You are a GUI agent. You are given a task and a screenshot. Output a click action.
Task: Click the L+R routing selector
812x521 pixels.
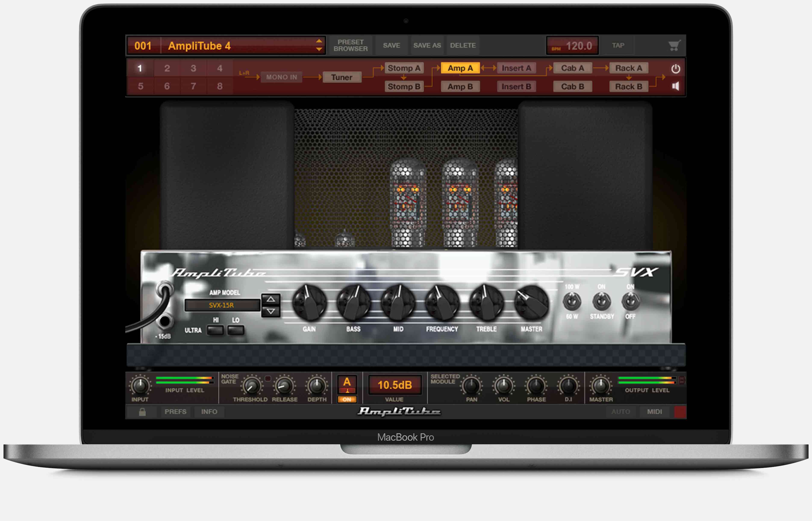(x=244, y=73)
